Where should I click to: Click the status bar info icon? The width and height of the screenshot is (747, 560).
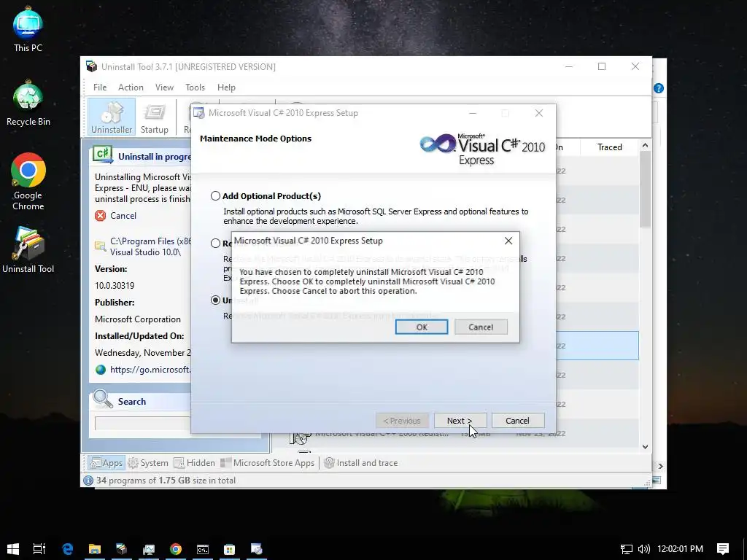click(88, 481)
